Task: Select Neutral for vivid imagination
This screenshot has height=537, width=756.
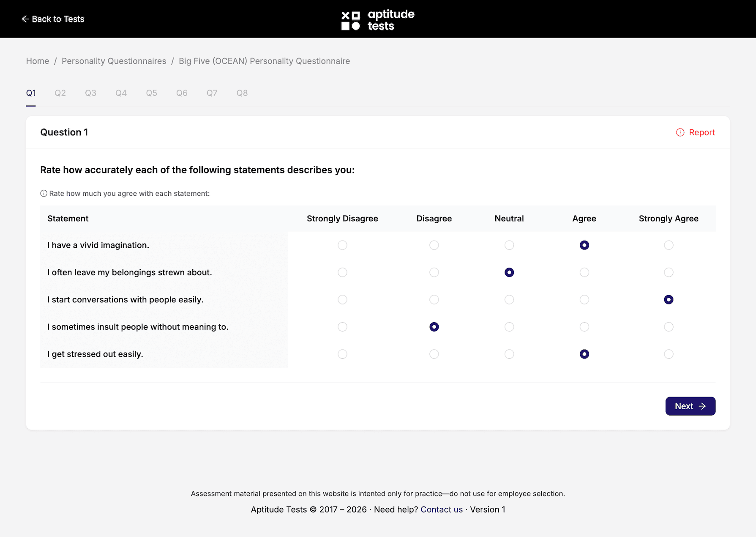Action: (509, 245)
